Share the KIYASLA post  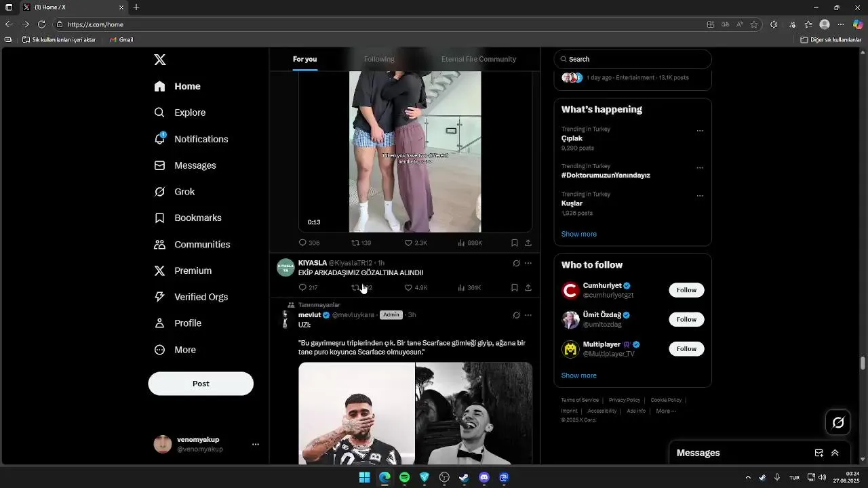(528, 287)
